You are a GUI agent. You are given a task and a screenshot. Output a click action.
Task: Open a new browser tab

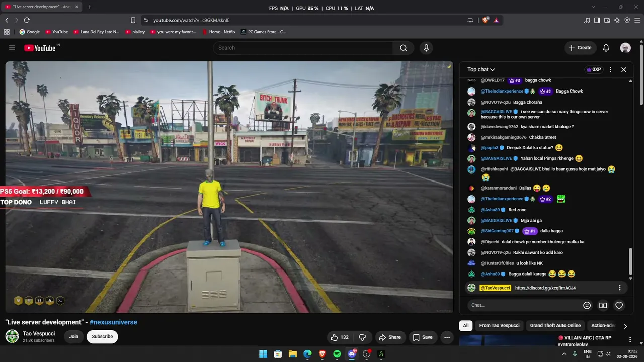[x=89, y=7]
